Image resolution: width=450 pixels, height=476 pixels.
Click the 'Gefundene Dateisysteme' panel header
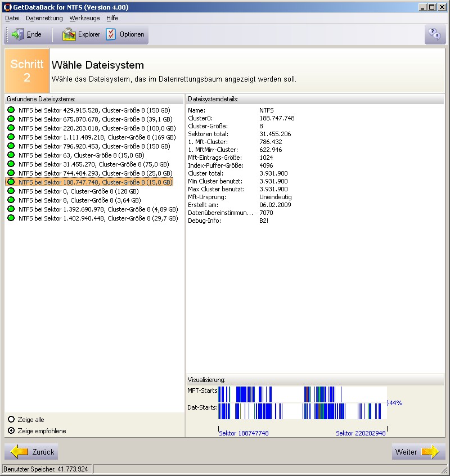coord(94,99)
